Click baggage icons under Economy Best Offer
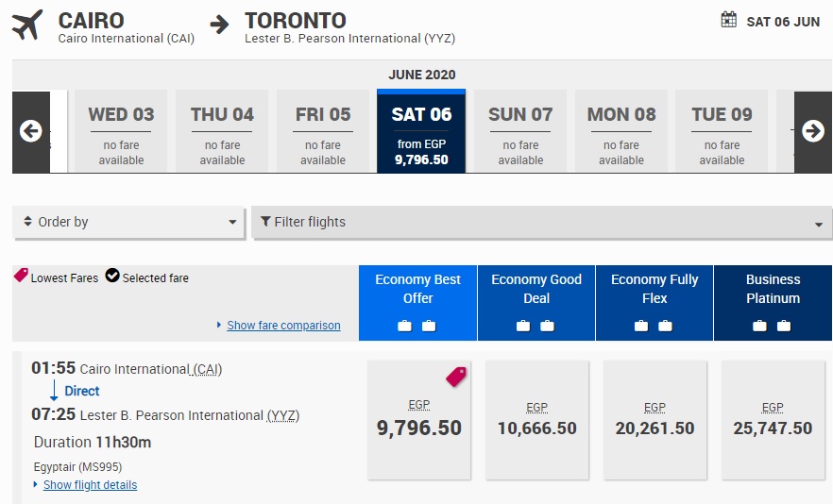This screenshot has height=504, width=833. [416, 326]
